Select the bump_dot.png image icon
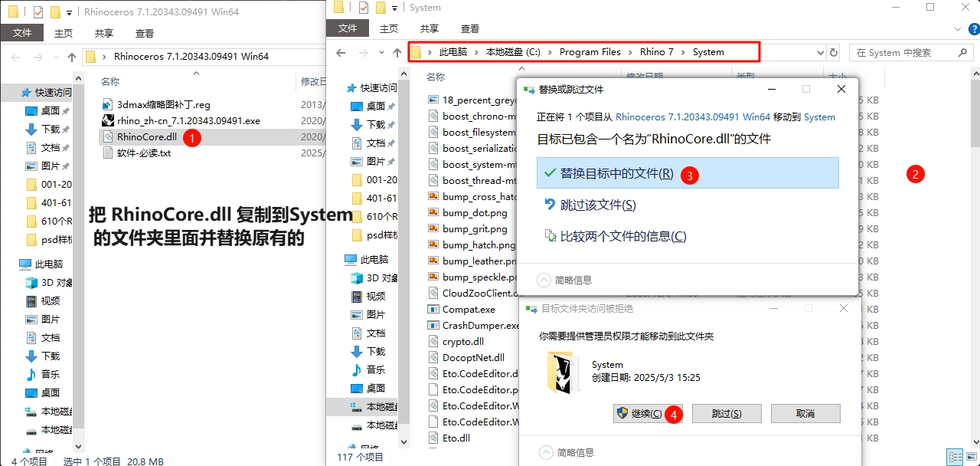Screen dimensions: 980x466 click(x=433, y=213)
